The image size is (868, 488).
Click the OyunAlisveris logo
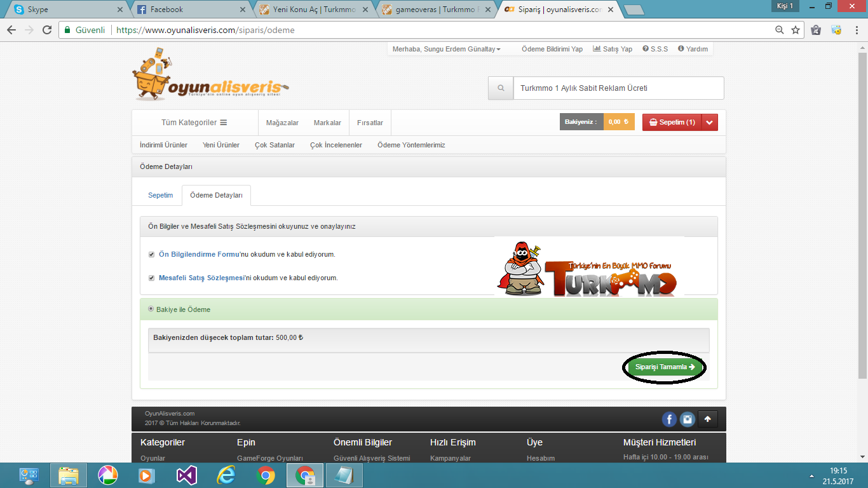(211, 74)
